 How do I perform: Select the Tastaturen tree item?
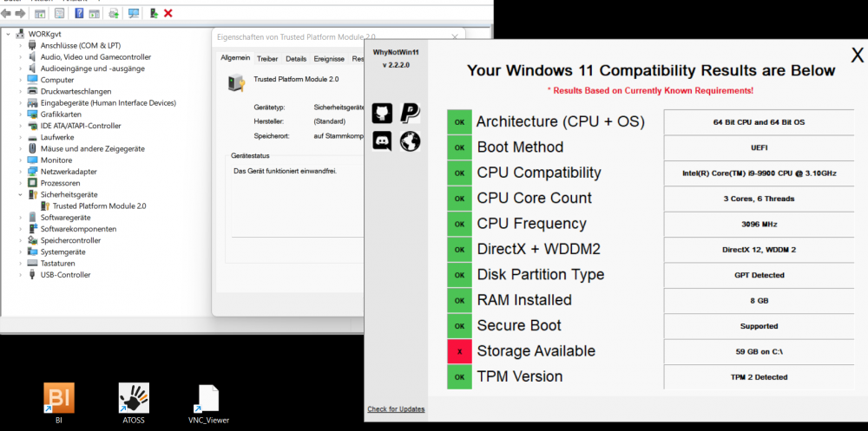57,264
